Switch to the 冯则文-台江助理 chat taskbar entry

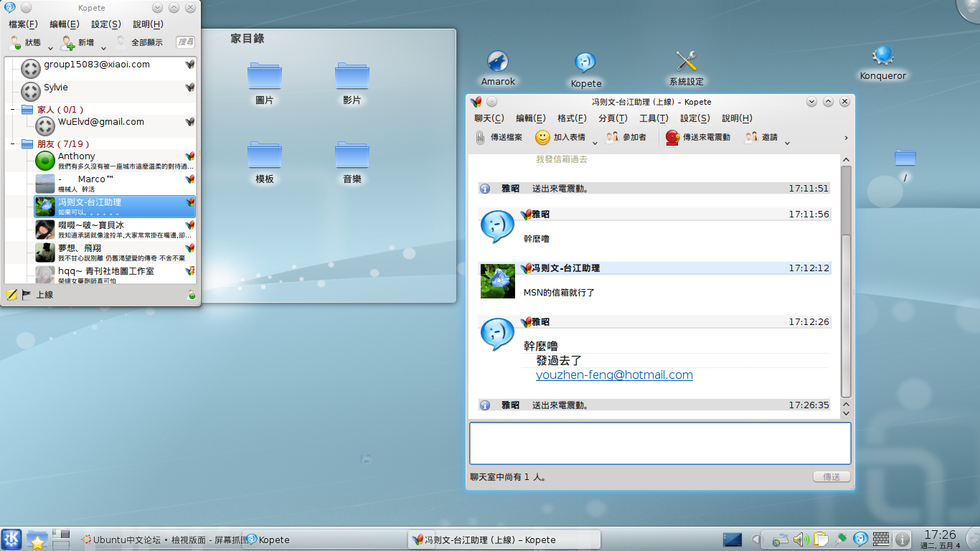coord(504,540)
